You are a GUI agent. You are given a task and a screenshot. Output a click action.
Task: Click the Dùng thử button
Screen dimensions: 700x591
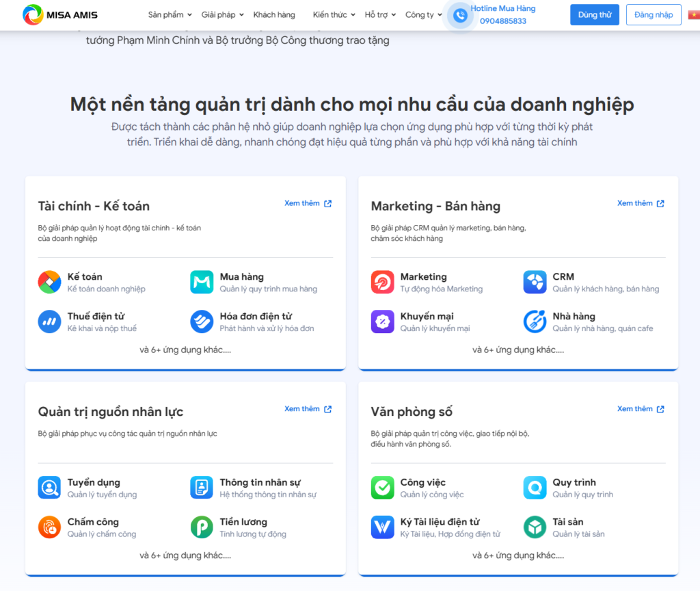point(595,15)
